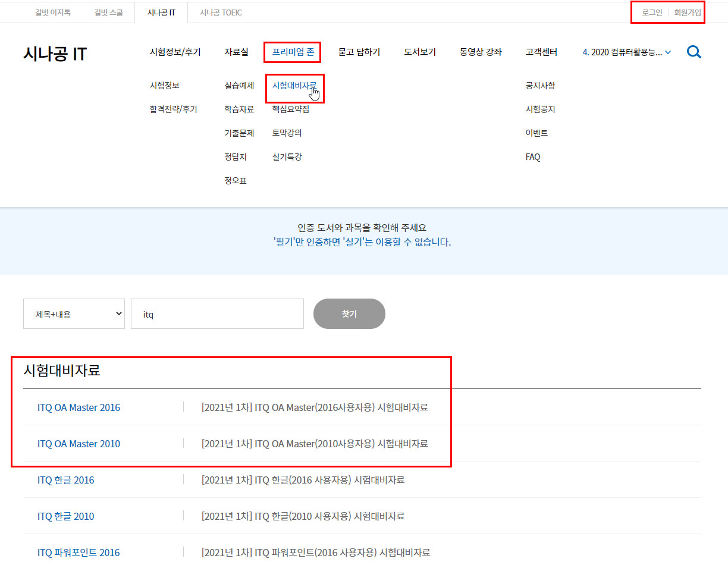Click the 시나공 IT site logo
This screenshot has height=568, width=728.
(55, 54)
